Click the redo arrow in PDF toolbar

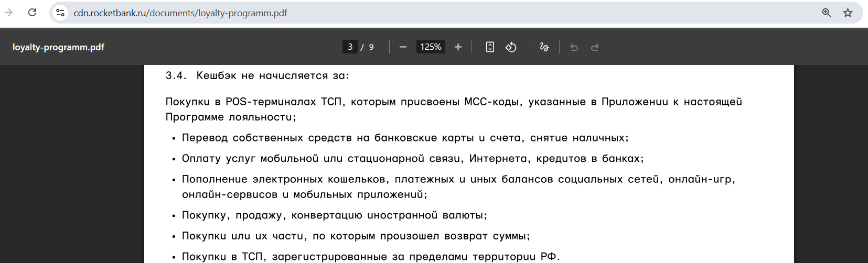point(595,47)
